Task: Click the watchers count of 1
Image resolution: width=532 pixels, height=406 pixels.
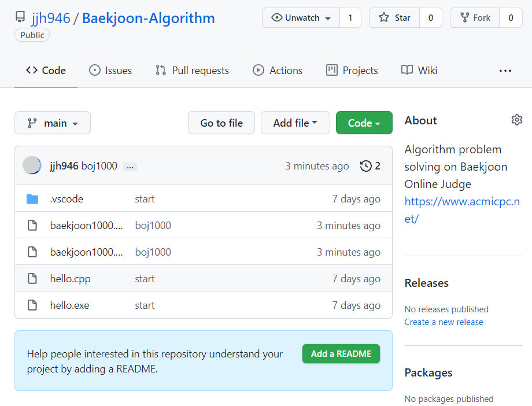Action: pyautogui.click(x=350, y=18)
